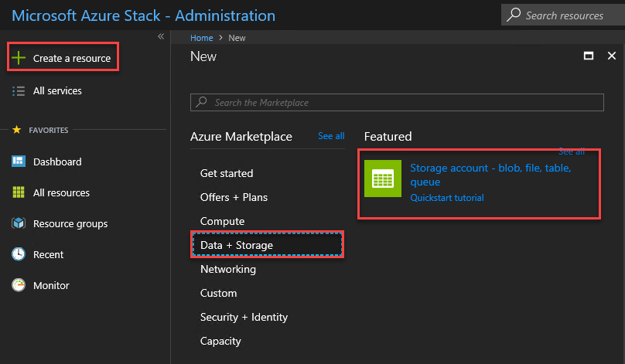Select the Data + Storage category
625x364 pixels.
coord(237,245)
